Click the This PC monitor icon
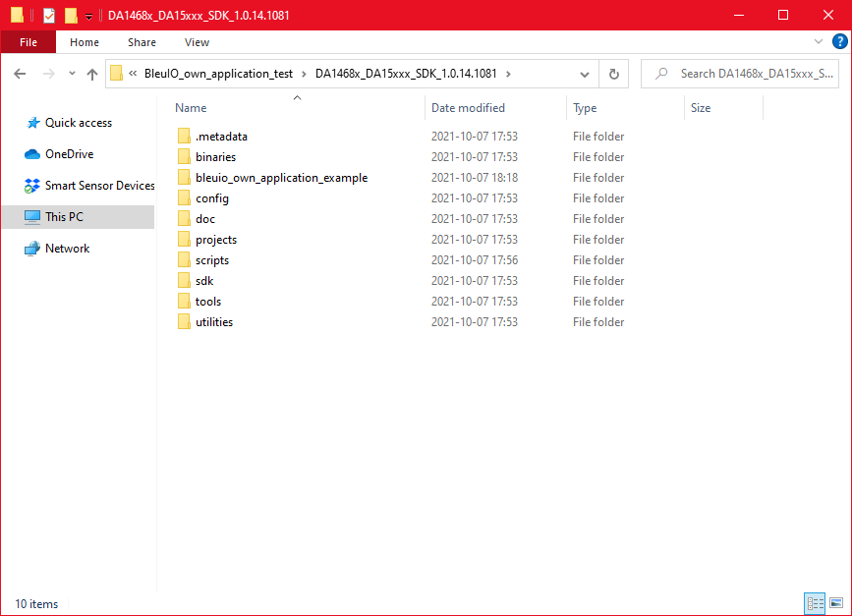 [32, 217]
